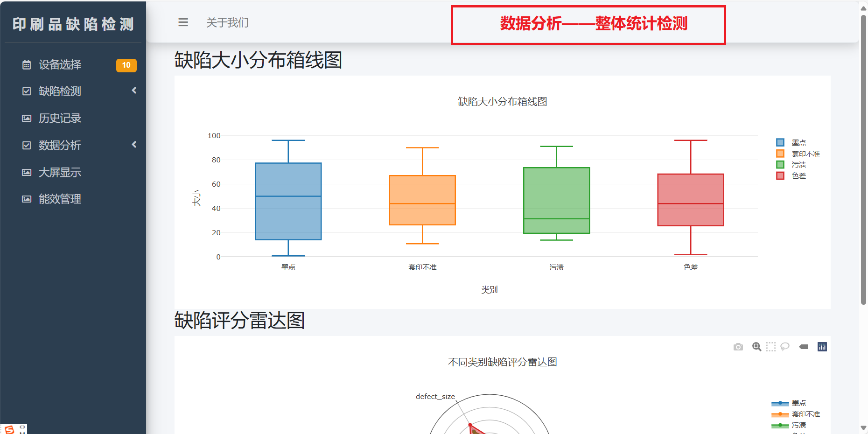Click the orange 套印不准 box in the box plot
Viewport: 868px width, 434px height.
(x=422, y=200)
